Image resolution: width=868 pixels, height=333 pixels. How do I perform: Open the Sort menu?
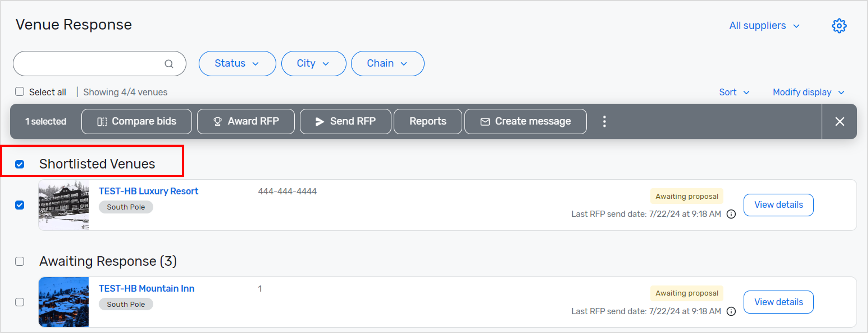tap(734, 92)
